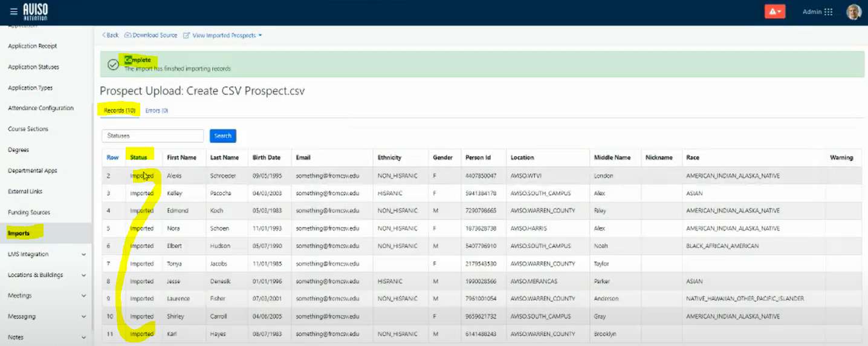Viewport: 868px width, 346px height.
Task: Expand the Messaging sidebar section
Action: coord(46,316)
